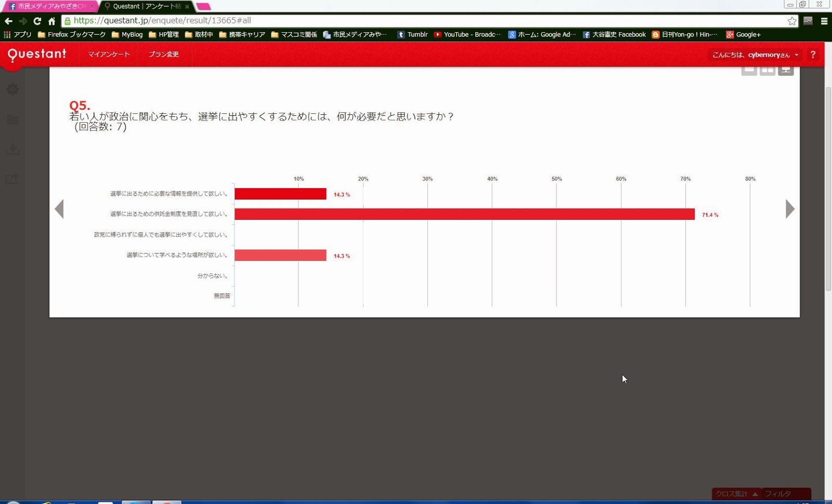Open the MyBlog bookmark folder
Viewport: 832px width, 504px height.
coord(127,35)
